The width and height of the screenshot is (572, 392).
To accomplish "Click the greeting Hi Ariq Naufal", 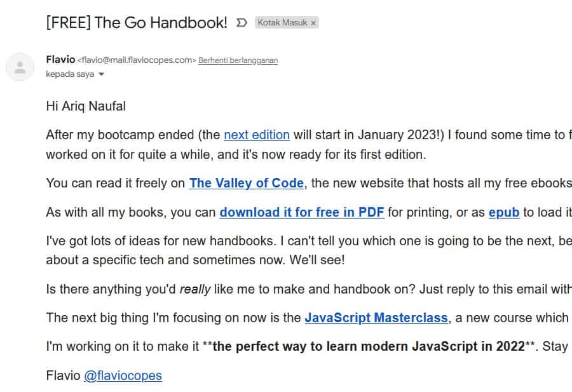I will point(86,106).
